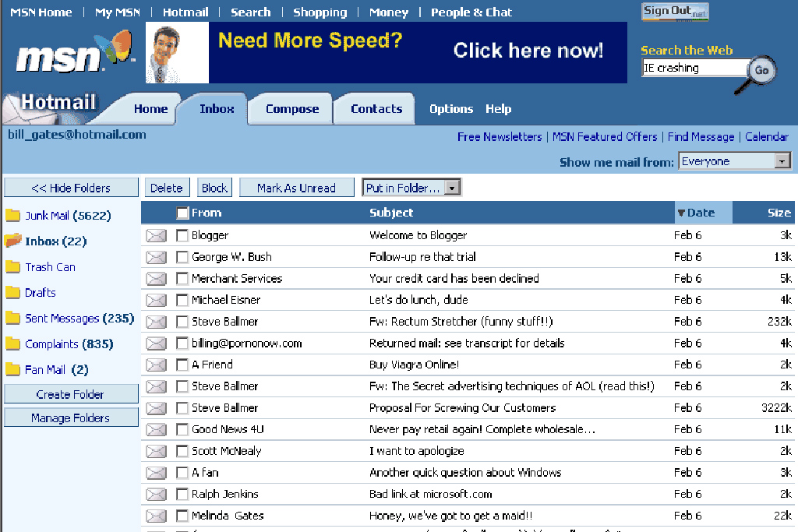Select the checkbox for Scott McNealy message

[182, 451]
